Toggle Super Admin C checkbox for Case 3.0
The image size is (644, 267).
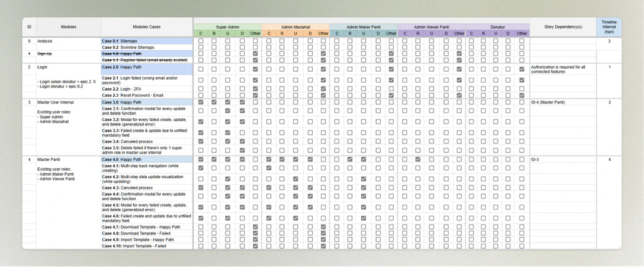point(201,102)
